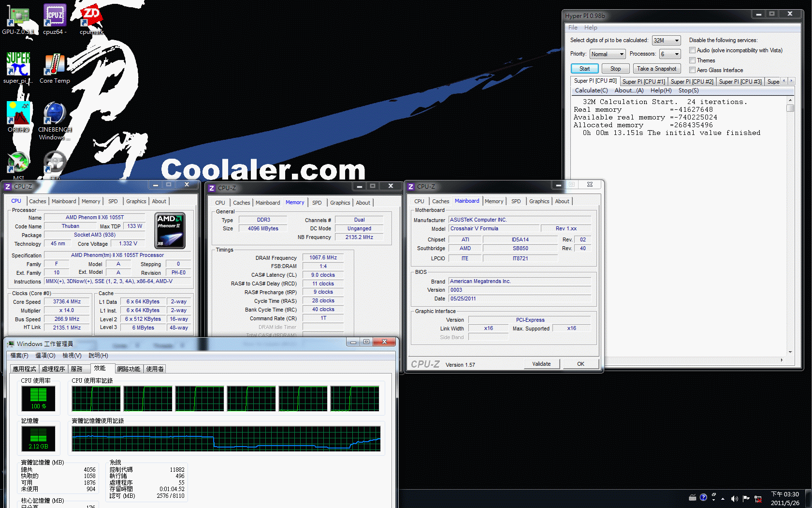Open Calculate(C) menu in Super PI

click(x=591, y=90)
